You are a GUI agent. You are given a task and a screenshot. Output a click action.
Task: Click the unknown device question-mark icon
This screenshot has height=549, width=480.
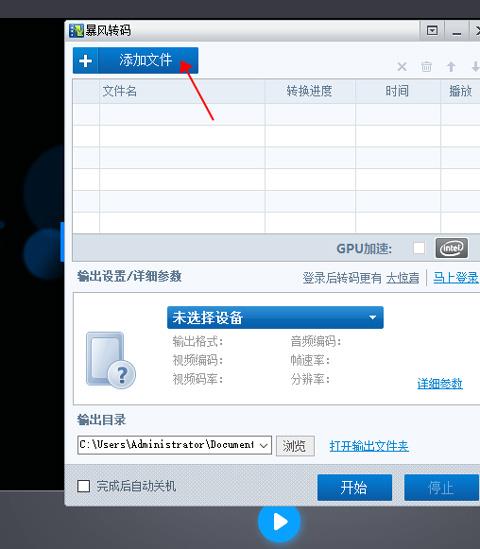(x=111, y=360)
